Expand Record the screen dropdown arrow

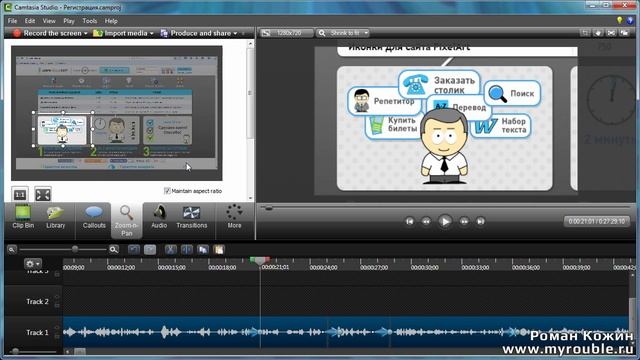(86, 33)
